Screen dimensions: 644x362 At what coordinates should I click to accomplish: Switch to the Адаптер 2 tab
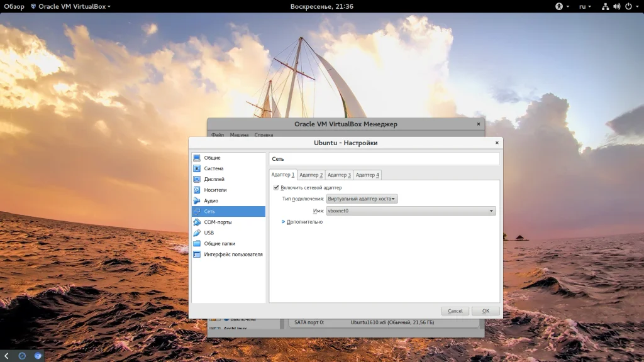click(x=311, y=175)
